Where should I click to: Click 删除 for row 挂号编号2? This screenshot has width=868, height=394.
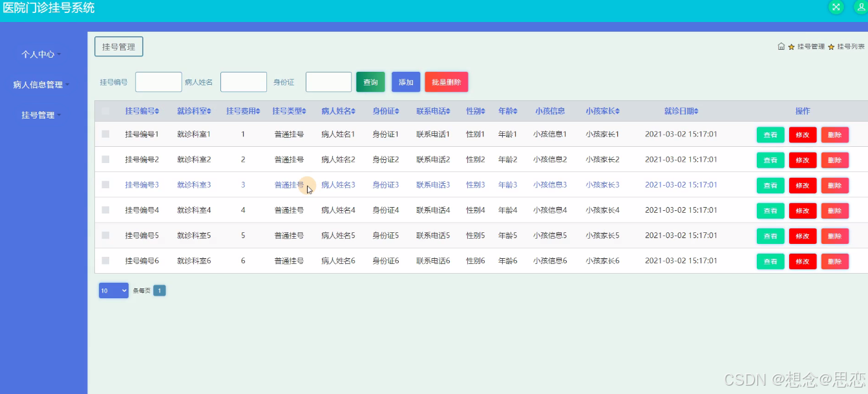coord(835,160)
